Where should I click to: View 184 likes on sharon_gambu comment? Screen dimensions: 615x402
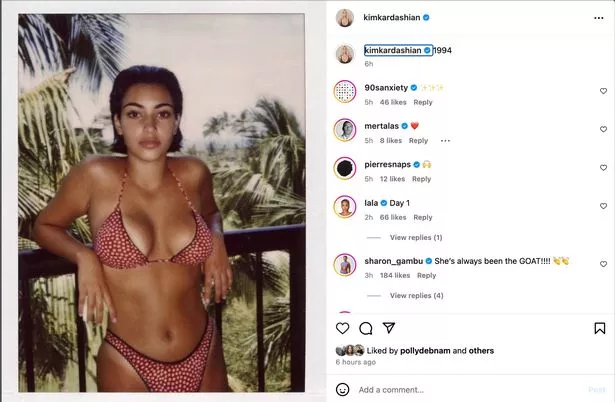pyautogui.click(x=395, y=275)
